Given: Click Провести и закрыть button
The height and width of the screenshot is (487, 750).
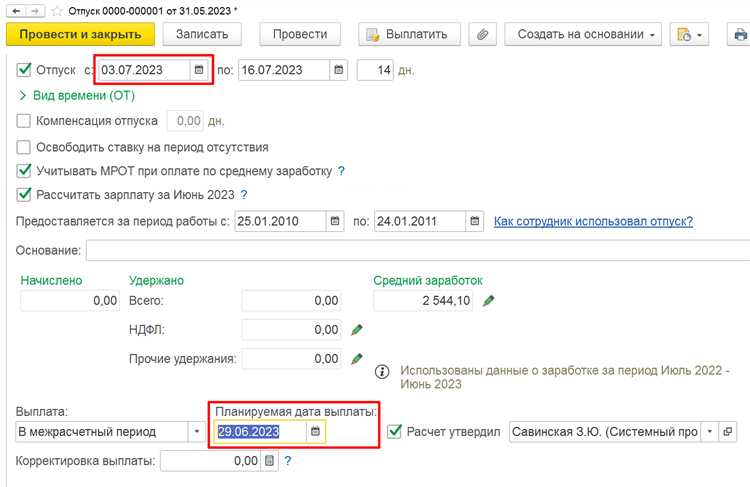Looking at the screenshot, I should [80, 34].
